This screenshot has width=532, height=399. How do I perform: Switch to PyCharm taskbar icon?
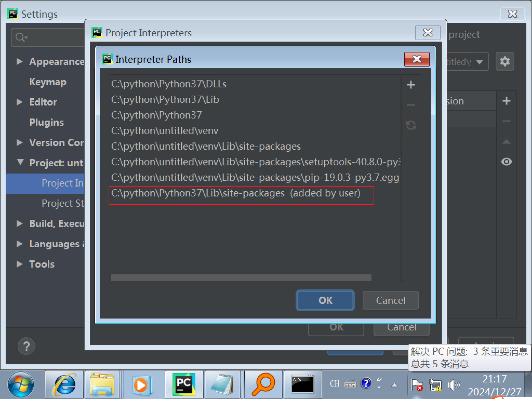[184, 385]
